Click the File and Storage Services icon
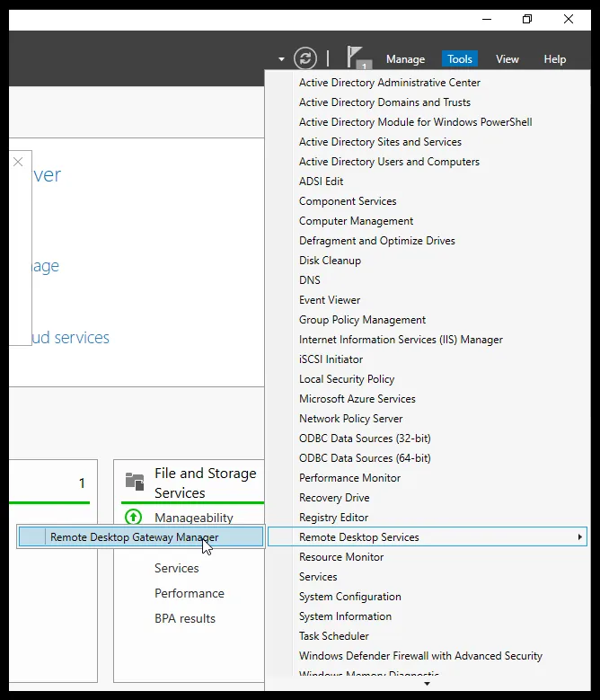This screenshot has width=600, height=700. point(135,482)
